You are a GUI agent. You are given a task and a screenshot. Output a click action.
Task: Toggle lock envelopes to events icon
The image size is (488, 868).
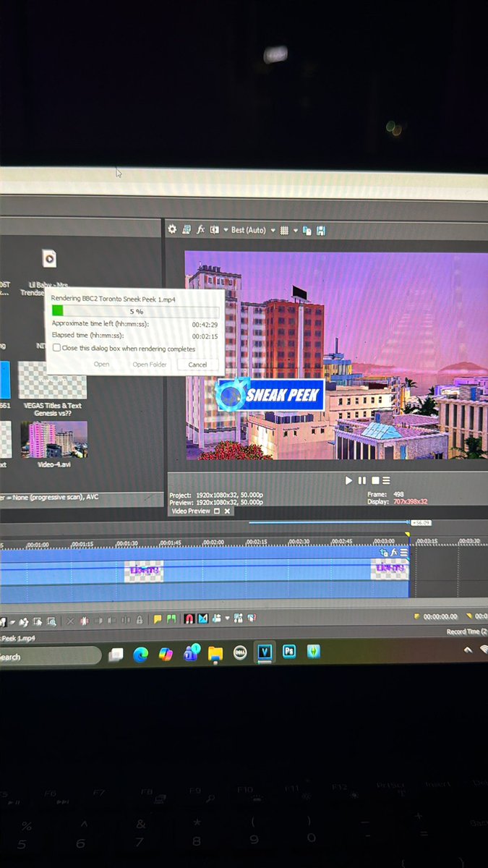click(239, 618)
